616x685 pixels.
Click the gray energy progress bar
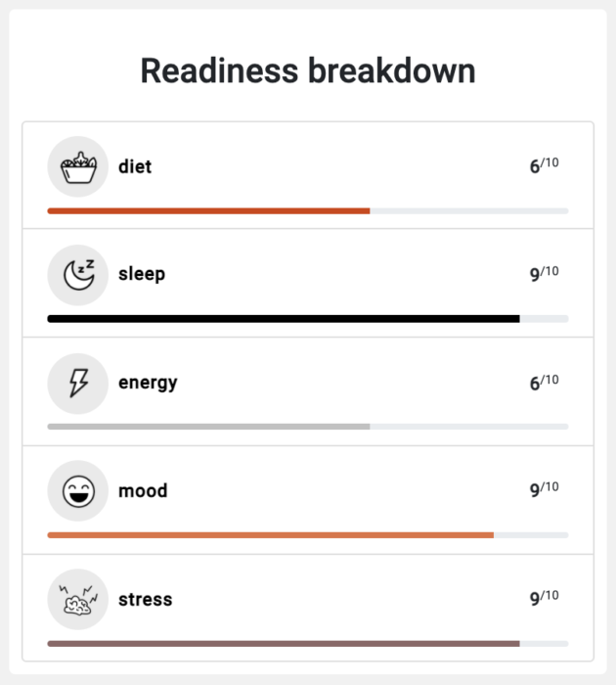click(308, 427)
